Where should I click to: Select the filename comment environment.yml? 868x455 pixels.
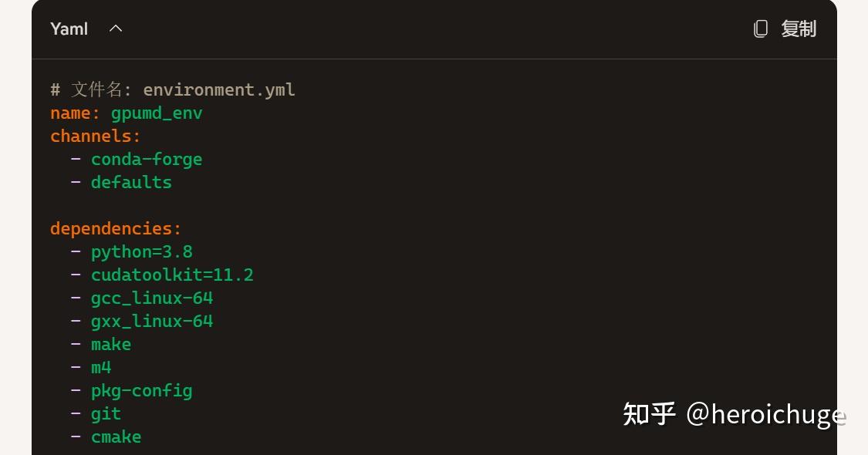click(x=171, y=89)
